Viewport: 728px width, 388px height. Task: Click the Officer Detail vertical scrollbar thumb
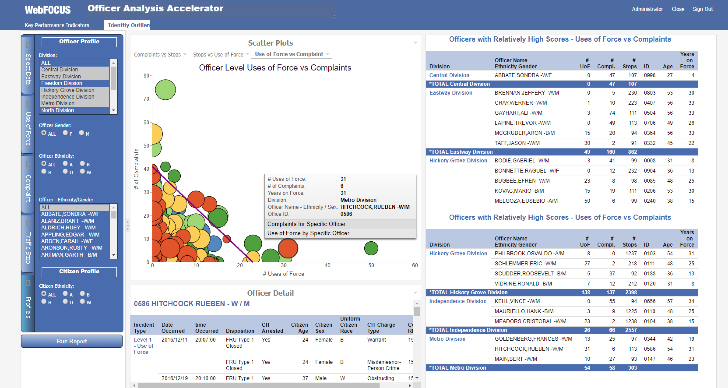click(417, 312)
